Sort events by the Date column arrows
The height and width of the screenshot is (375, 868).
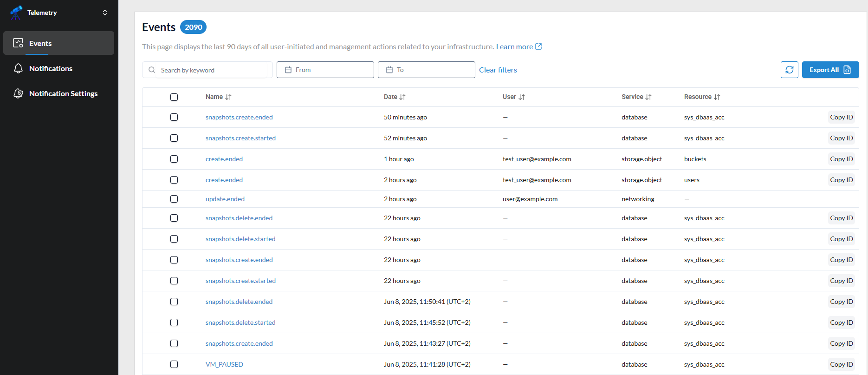click(402, 97)
